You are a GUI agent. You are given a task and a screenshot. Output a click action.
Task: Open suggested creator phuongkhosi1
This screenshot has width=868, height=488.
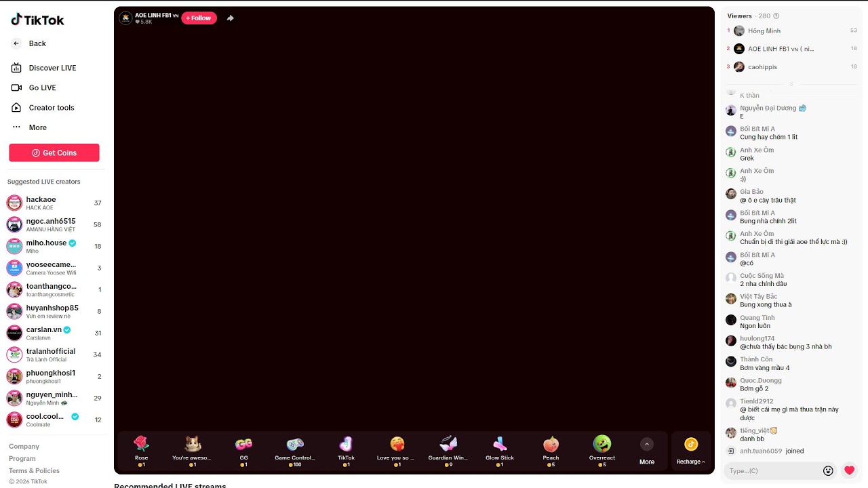[54, 376]
